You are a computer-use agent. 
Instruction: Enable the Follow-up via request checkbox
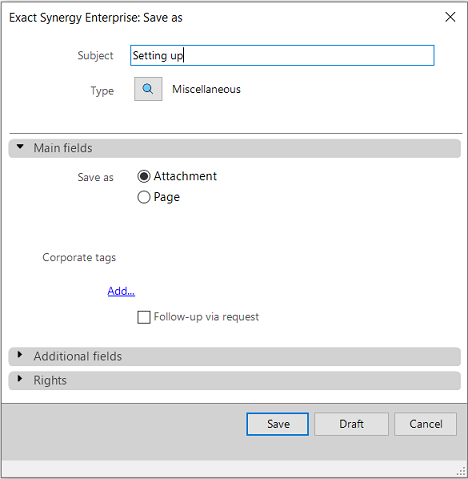[144, 317]
